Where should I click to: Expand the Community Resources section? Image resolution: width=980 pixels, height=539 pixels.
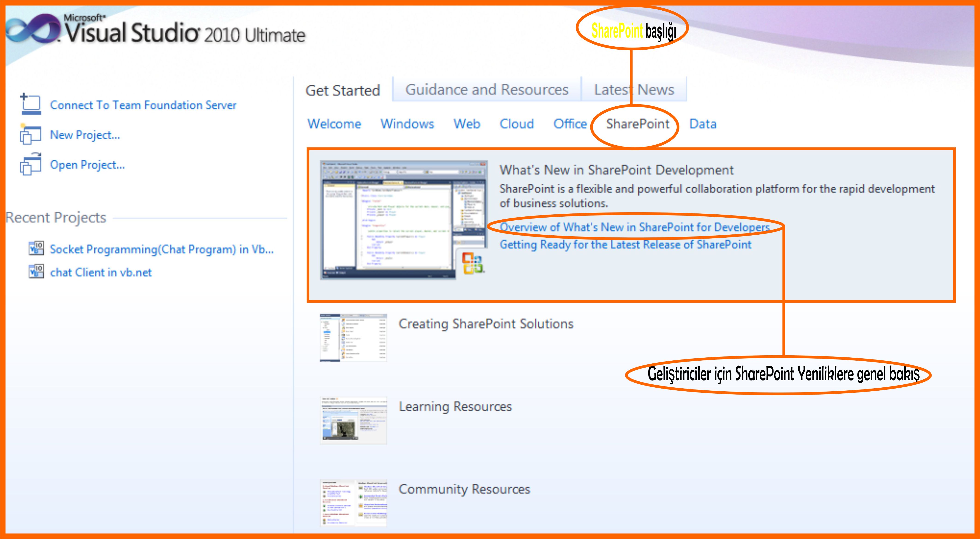(464, 489)
